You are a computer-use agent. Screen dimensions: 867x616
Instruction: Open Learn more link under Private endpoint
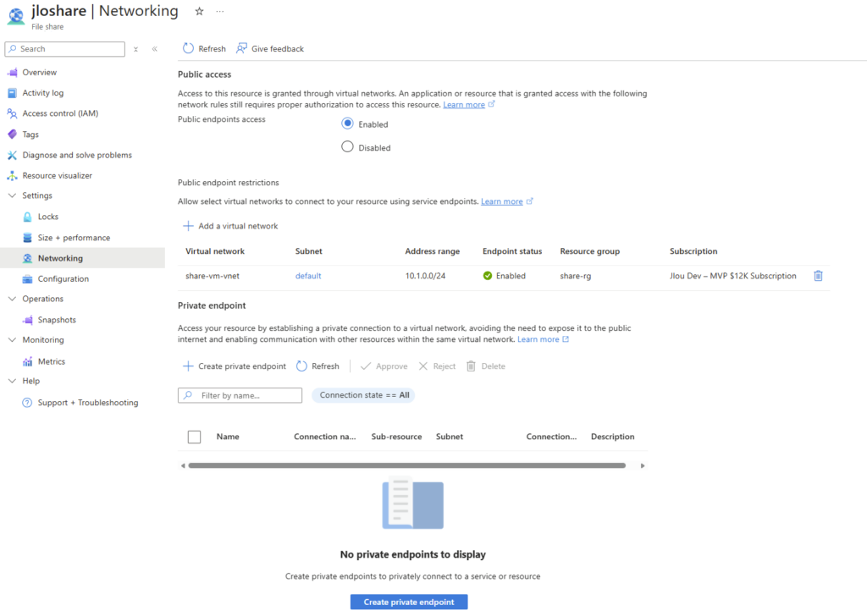pos(538,339)
